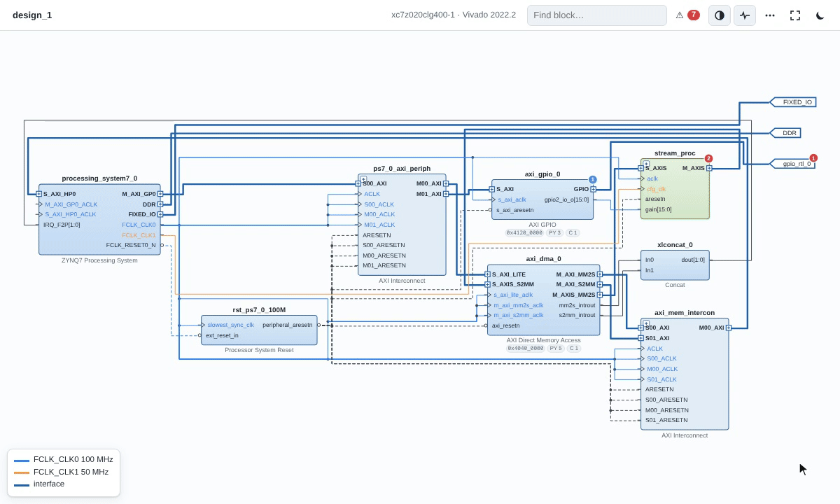Click the Find block search field
840x504 pixels.
[x=597, y=15]
